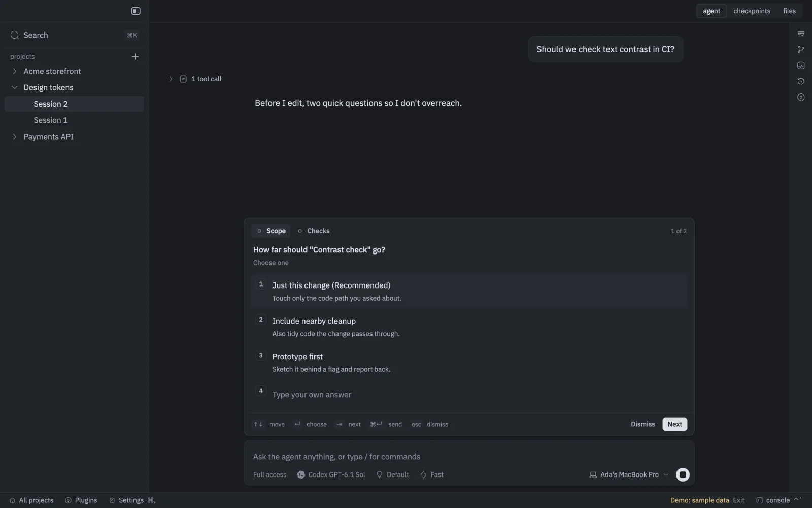Focus the Type your own answer field
The image size is (812, 508).
click(469, 395)
